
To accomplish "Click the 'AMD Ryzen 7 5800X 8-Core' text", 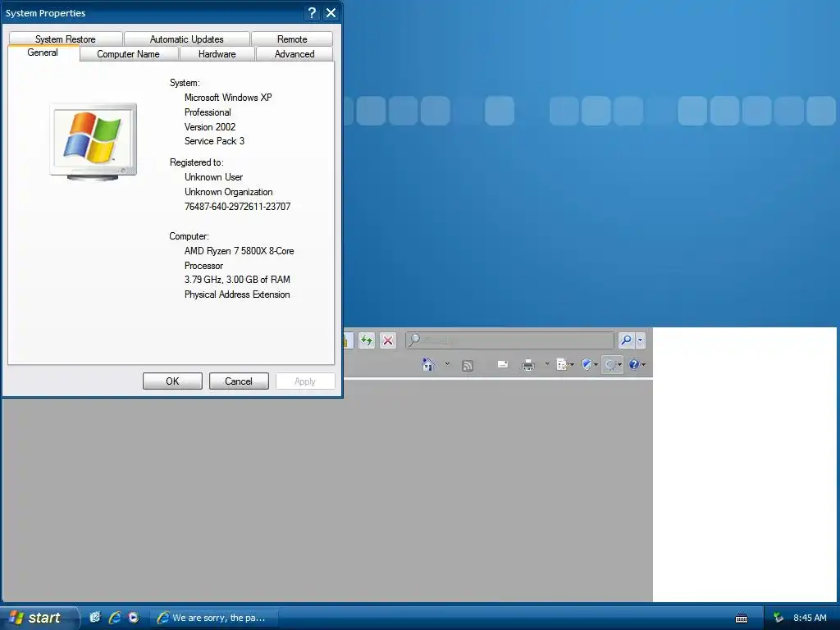I will point(239,251).
